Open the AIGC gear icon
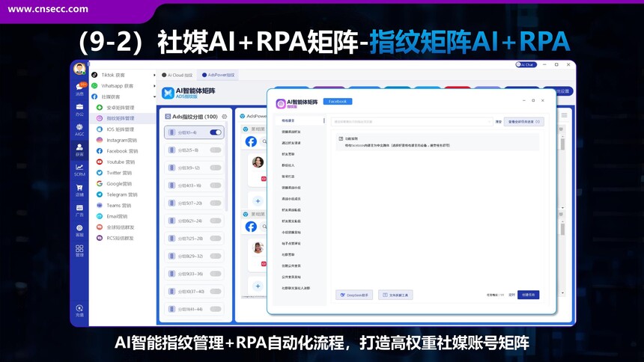This screenshot has width=644, height=362. [x=79, y=129]
